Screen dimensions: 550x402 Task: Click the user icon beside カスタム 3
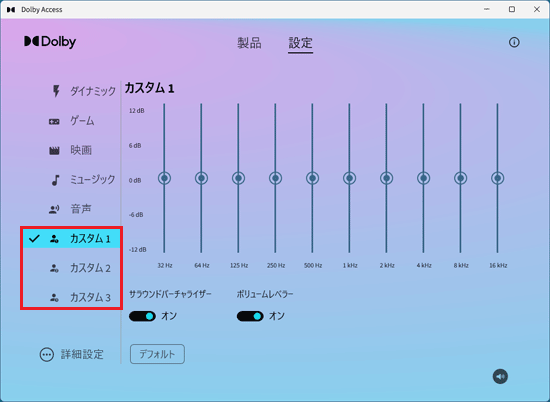(x=54, y=298)
